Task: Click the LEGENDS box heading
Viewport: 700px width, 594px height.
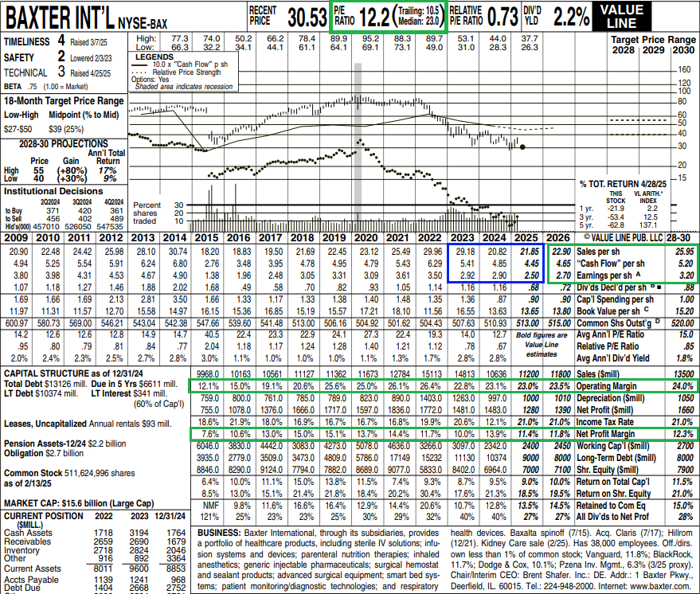Action: (x=154, y=57)
